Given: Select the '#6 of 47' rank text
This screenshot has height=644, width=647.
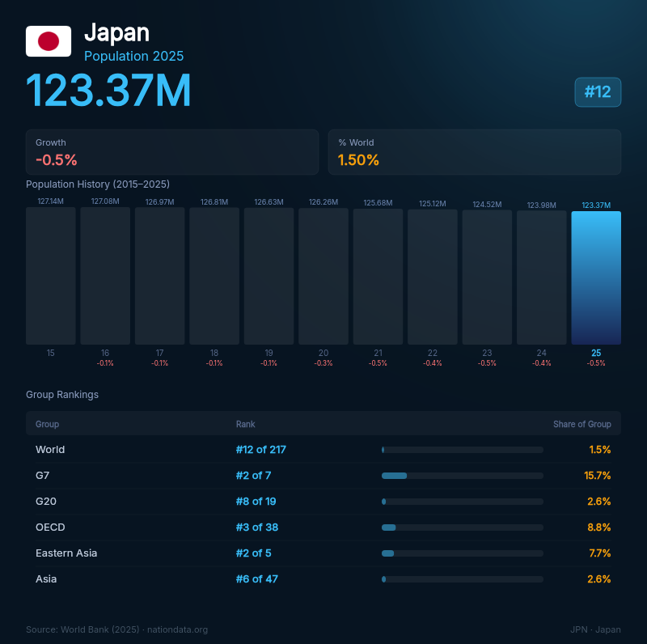Looking at the screenshot, I should pyautogui.click(x=256, y=579).
